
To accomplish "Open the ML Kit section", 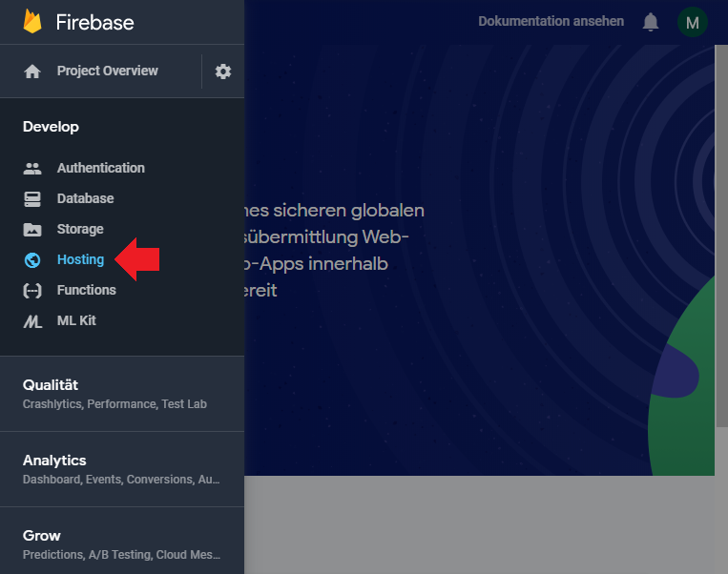I will pyautogui.click(x=76, y=320).
